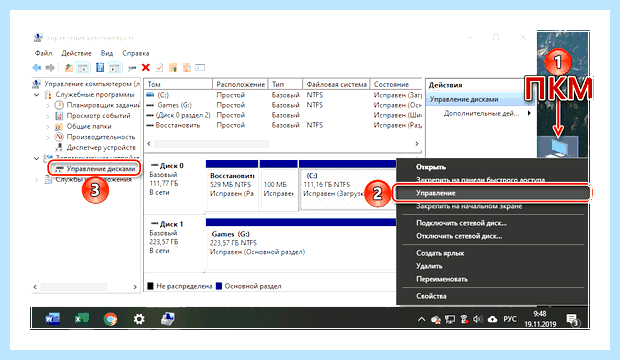Collapse the Служебные программы node

coord(36,95)
